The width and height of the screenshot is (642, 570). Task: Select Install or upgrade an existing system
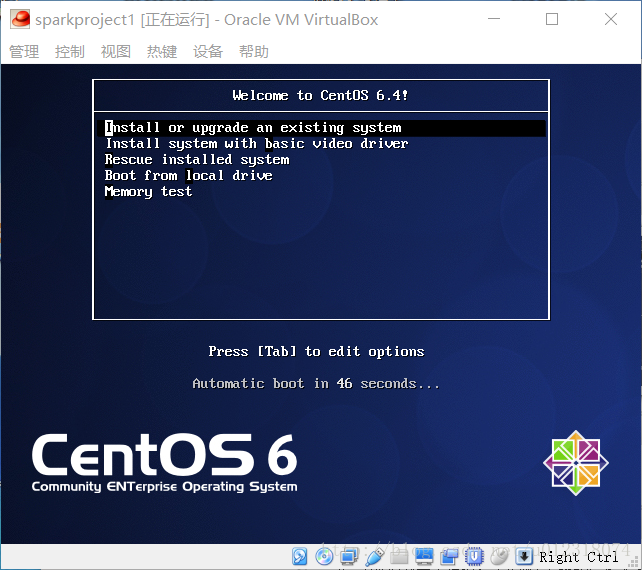[x=321, y=128]
